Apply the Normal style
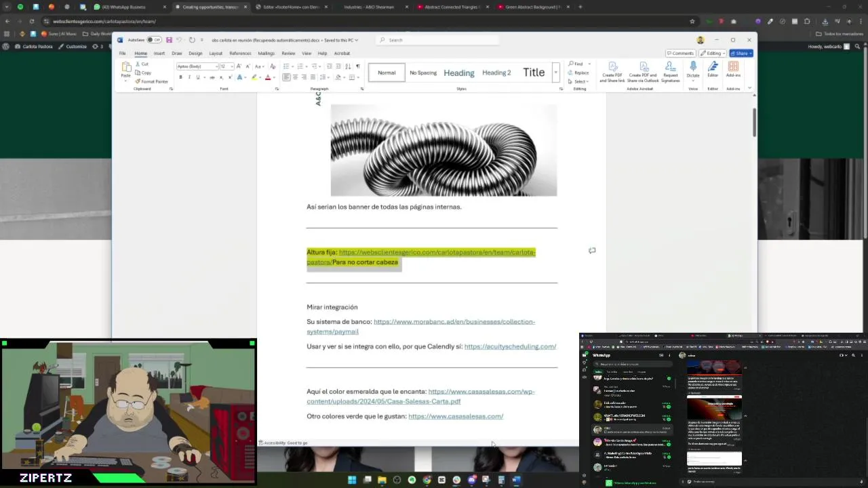The height and width of the screenshot is (488, 868). (387, 73)
